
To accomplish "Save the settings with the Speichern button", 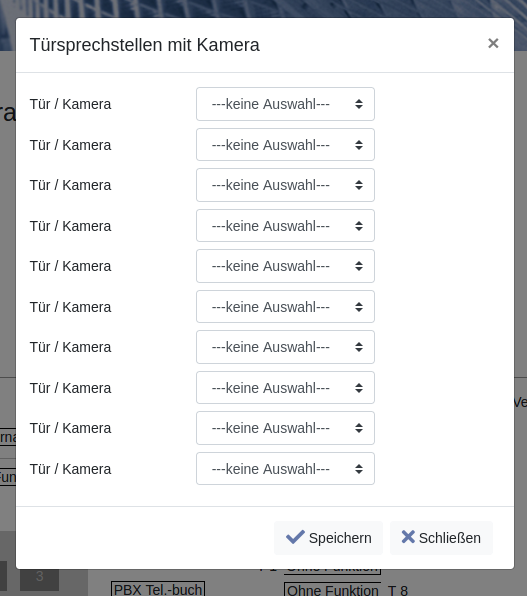I will (329, 538).
